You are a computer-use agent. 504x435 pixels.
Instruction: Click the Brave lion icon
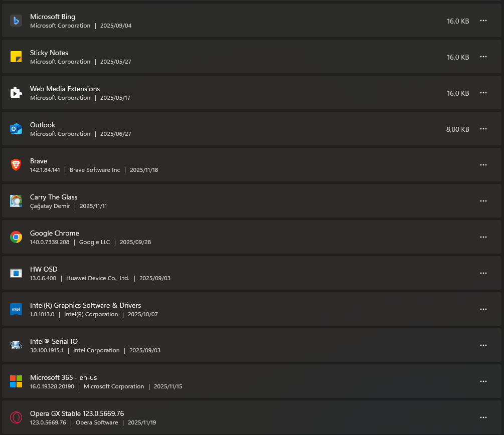pos(16,165)
